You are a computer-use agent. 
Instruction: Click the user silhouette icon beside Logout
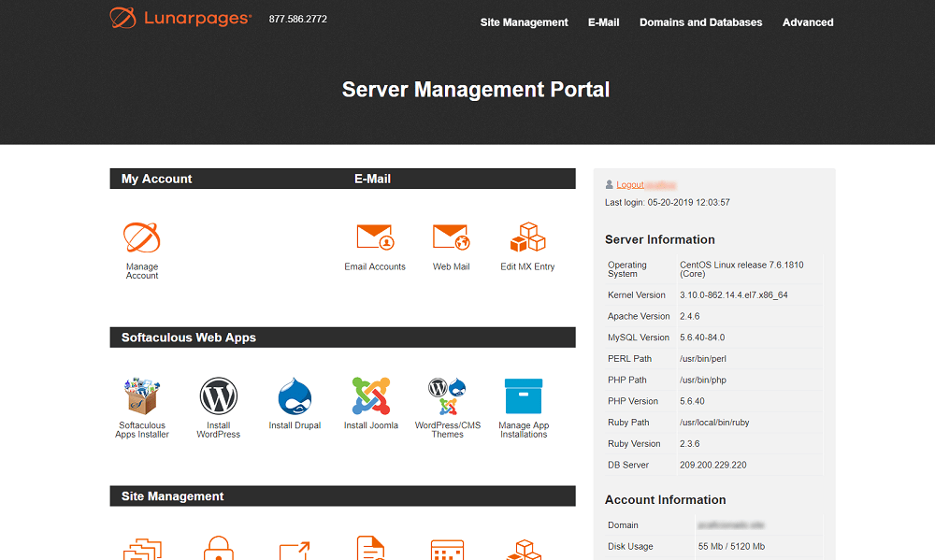click(x=609, y=185)
